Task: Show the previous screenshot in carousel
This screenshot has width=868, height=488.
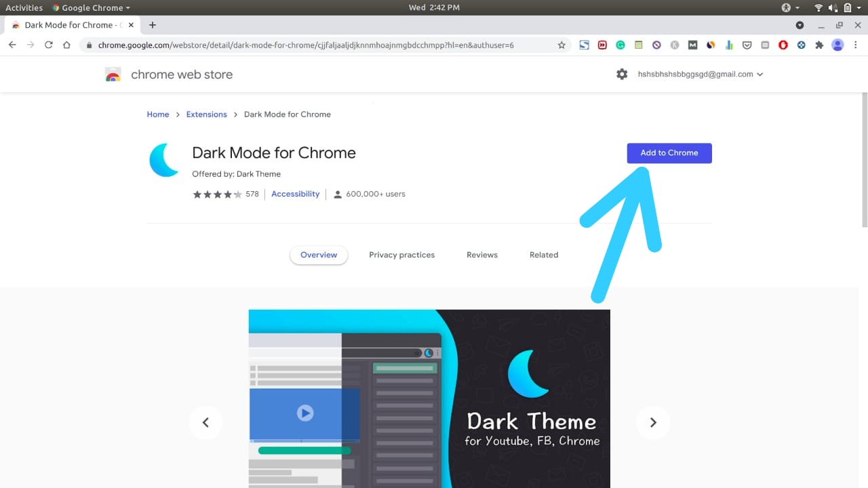Action: click(205, 422)
